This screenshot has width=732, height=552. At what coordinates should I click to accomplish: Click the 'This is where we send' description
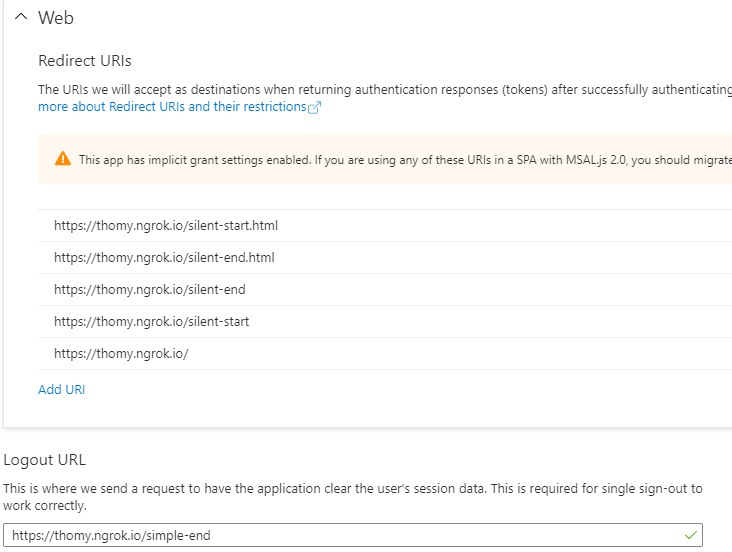[x=353, y=489]
